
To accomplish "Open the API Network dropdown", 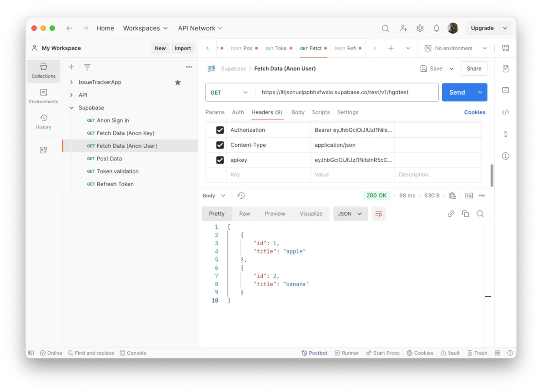I will [x=200, y=28].
